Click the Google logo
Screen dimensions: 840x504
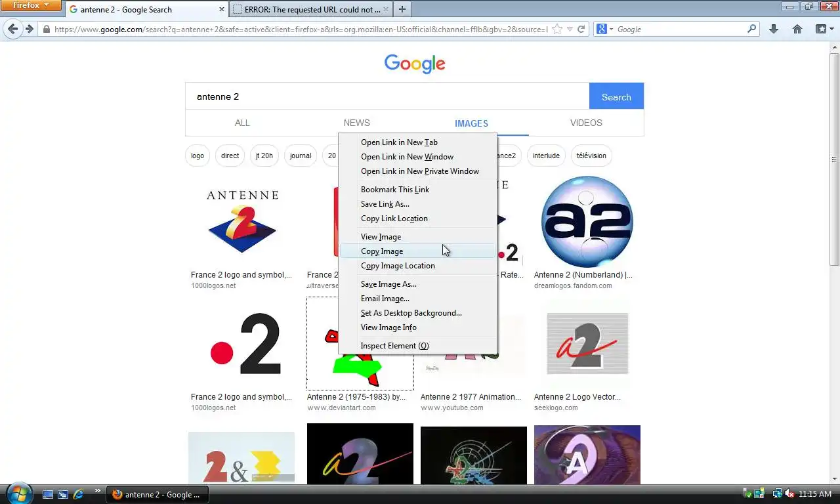point(415,64)
